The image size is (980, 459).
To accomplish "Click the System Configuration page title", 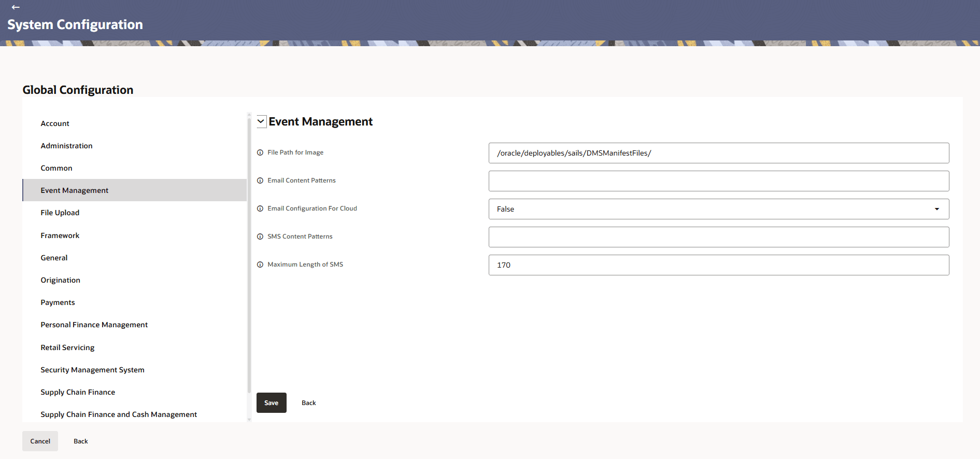I will 75,24.
